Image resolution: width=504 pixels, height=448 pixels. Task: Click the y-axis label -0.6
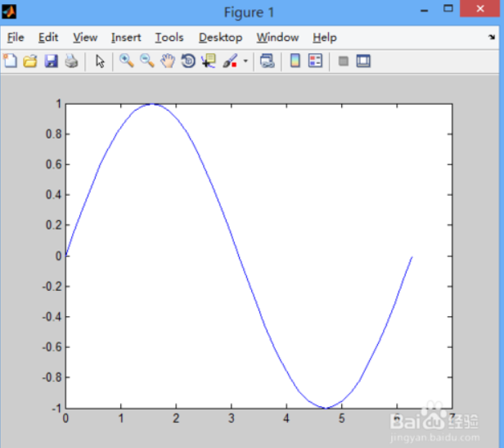point(52,347)
